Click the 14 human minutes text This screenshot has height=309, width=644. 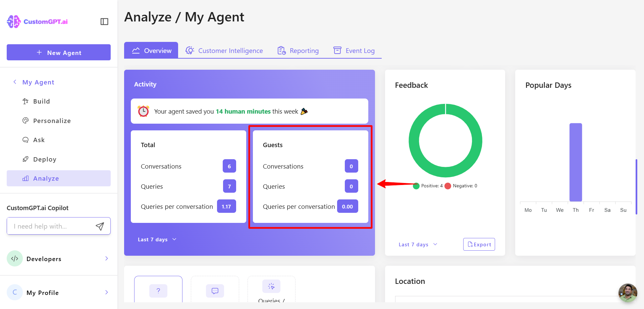(x=243, y=111)
